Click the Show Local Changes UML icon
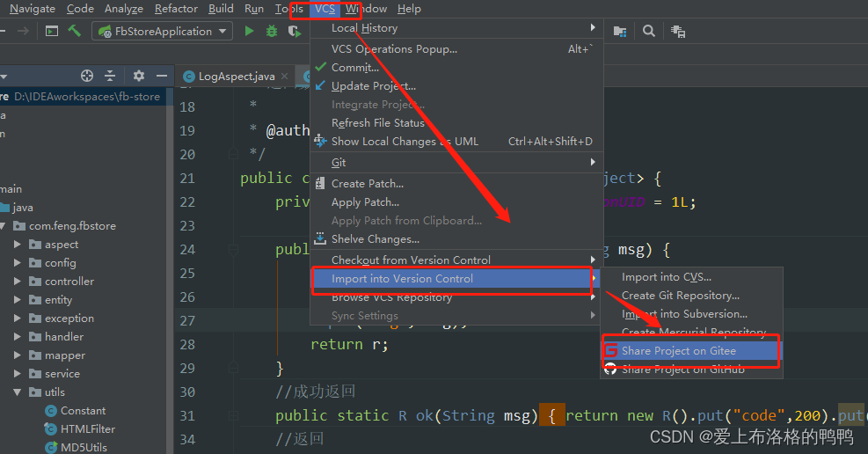 click(x=320, y=141)
